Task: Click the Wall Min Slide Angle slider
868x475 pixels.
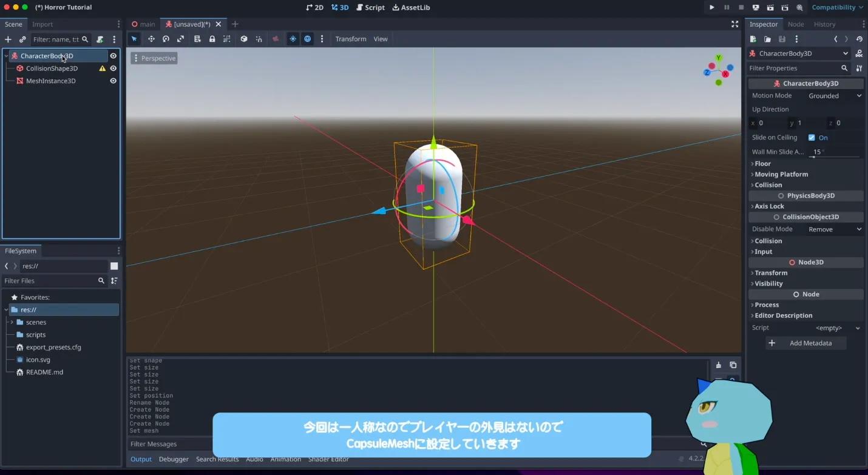Action: 836,157
